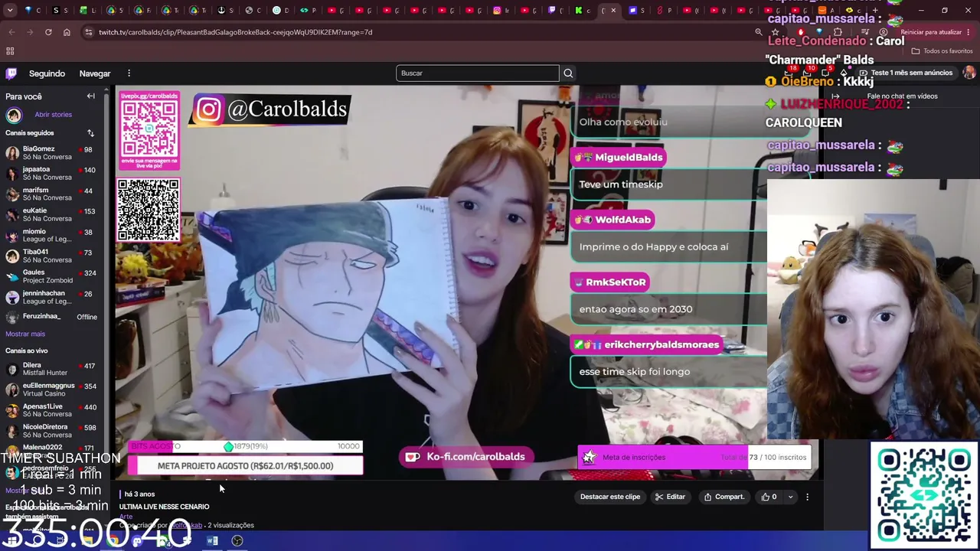980x551 pixels.
Task: Click the Editar clip button
Action: 670,497
